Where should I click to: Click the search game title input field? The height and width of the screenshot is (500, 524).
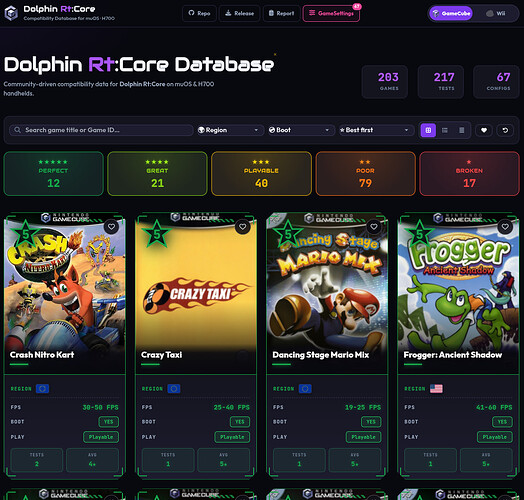pyautogui.click(x=101, y=130)
